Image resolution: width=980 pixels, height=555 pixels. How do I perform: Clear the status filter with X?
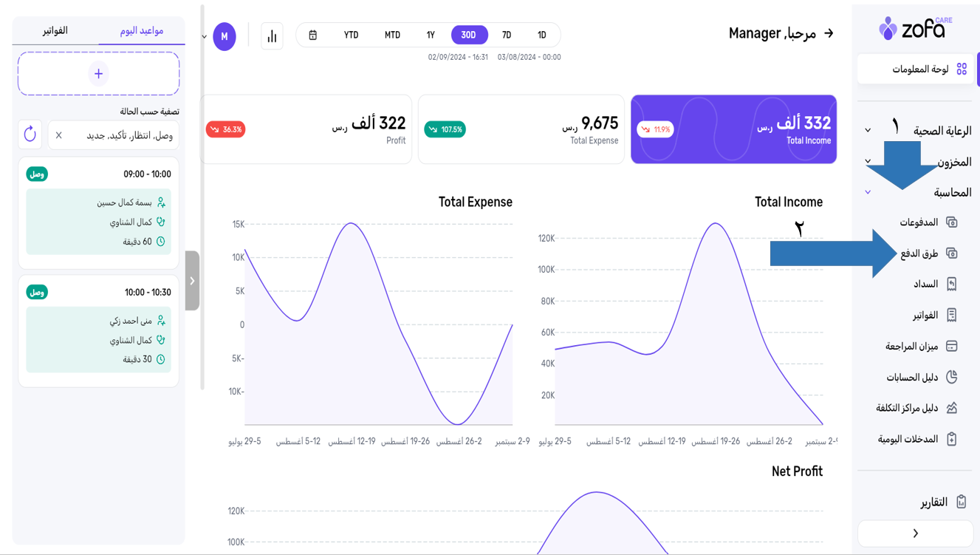[x=59, y=135]
